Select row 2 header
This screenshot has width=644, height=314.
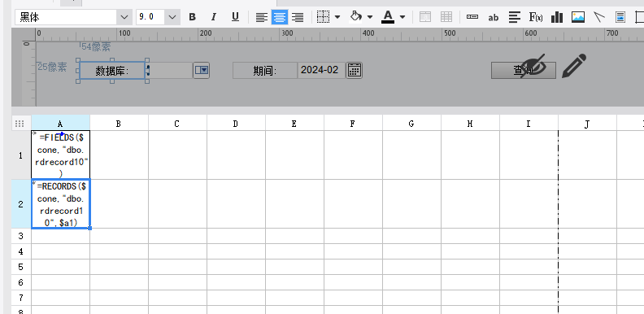pyautogui.click(x=21, y=204)
